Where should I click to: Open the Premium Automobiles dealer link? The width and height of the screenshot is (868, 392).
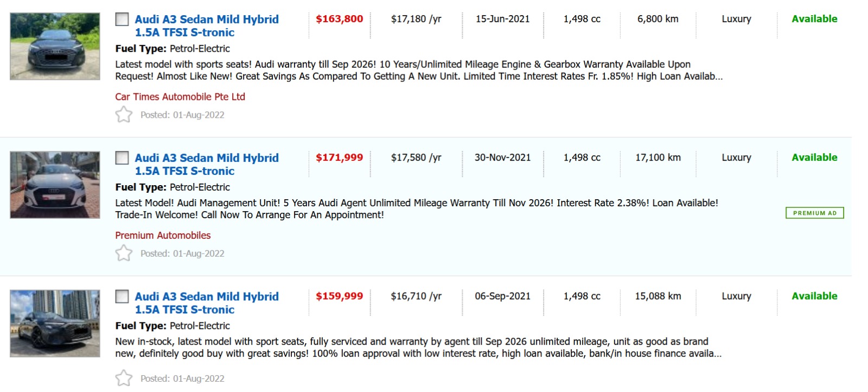pyautogui.click(x=163, y=235)
